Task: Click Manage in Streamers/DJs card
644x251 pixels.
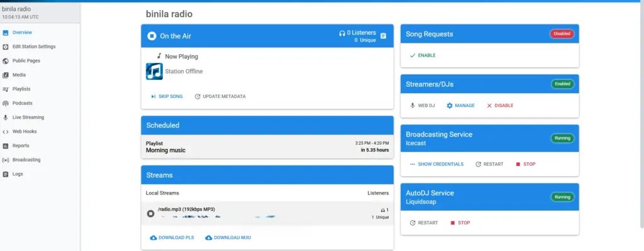Action: 461,106
